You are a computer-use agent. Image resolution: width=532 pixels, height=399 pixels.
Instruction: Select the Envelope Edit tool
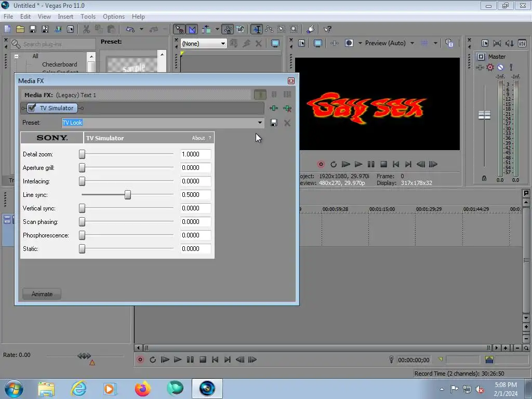click(269, 29)
